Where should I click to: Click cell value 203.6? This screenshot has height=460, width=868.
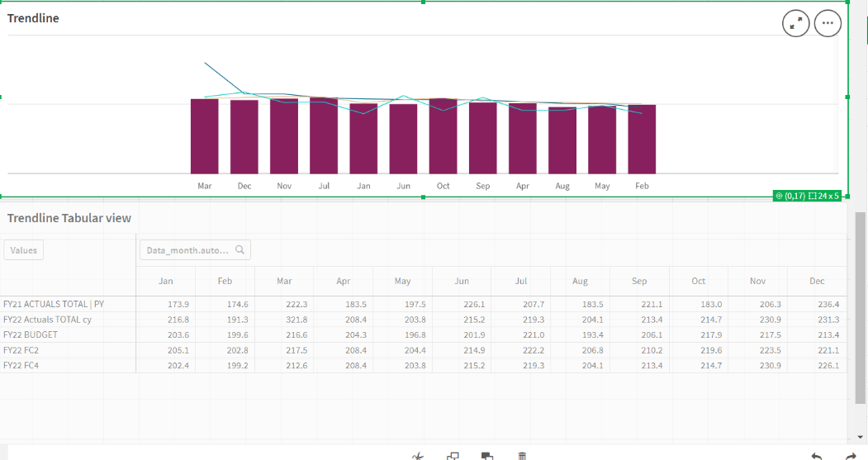pos(178,334)
